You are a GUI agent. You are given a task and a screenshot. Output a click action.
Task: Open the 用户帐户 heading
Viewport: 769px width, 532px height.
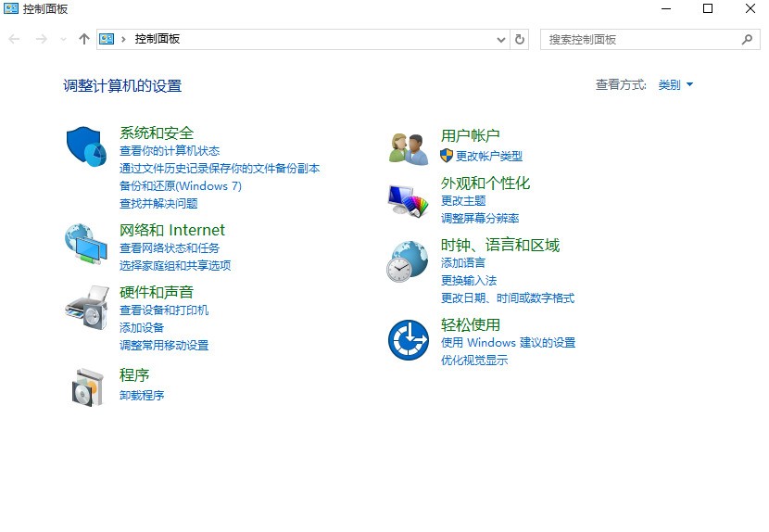[x=470, y=135]
